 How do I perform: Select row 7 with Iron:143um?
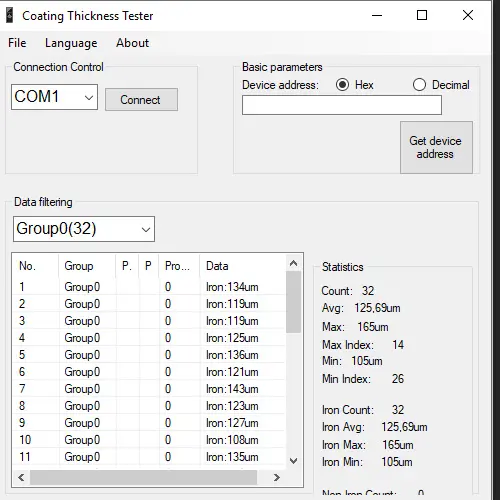(x=149, y=389)
